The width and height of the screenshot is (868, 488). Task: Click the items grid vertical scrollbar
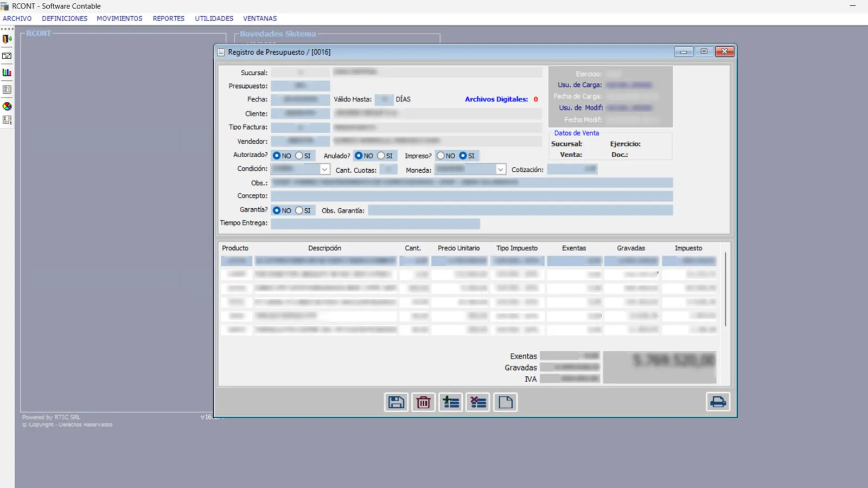pyautogui.click(x=725, y=289)
